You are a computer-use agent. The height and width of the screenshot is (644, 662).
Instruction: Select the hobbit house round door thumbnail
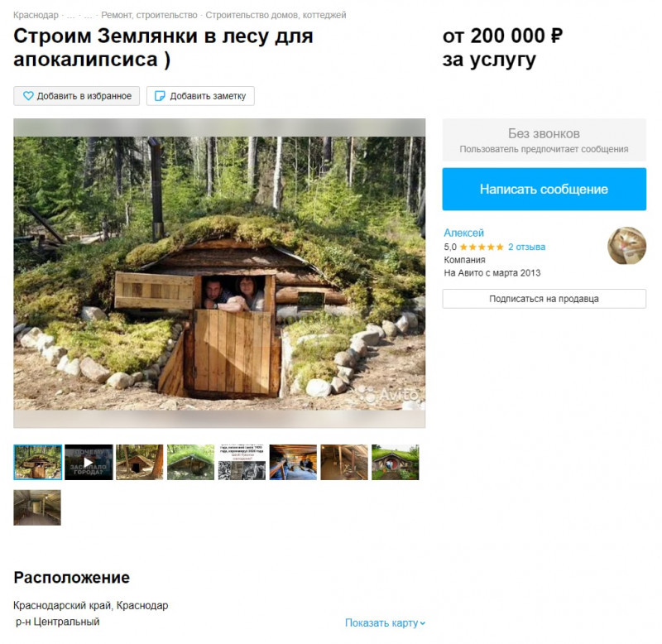tap(396, 462)
